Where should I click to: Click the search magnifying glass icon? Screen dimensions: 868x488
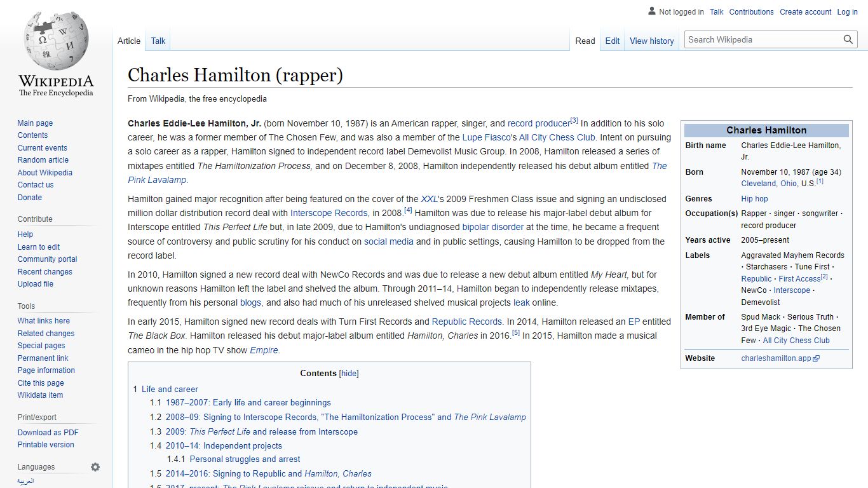pos(848,39)
